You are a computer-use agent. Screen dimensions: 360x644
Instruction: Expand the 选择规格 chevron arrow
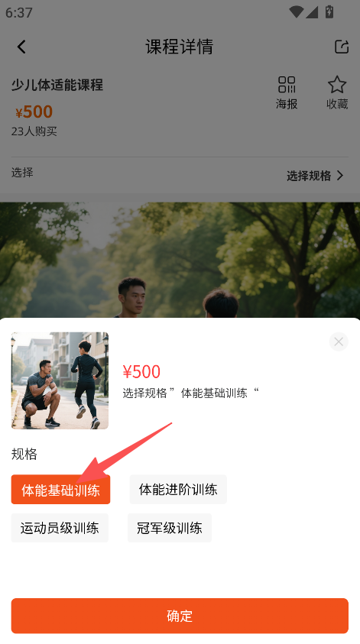point(340,176)
